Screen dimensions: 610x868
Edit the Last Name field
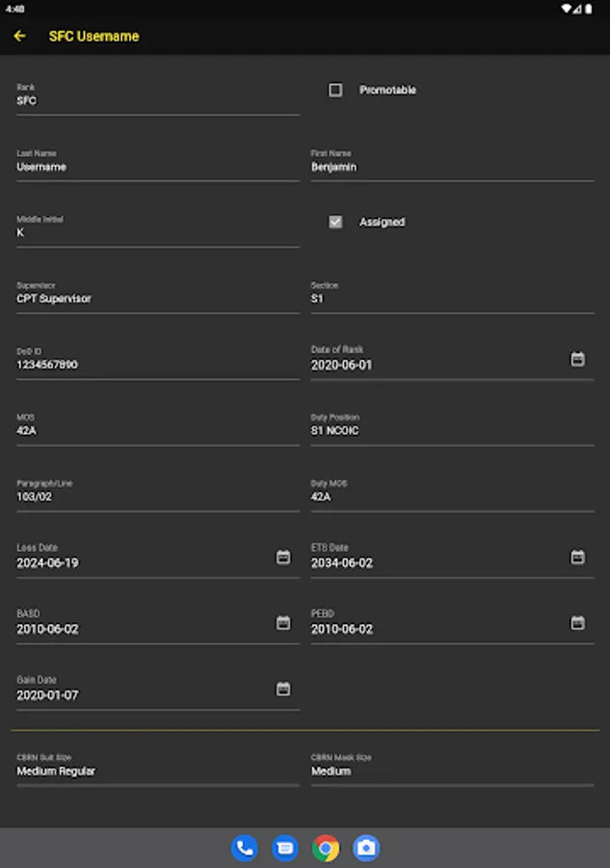157,167
